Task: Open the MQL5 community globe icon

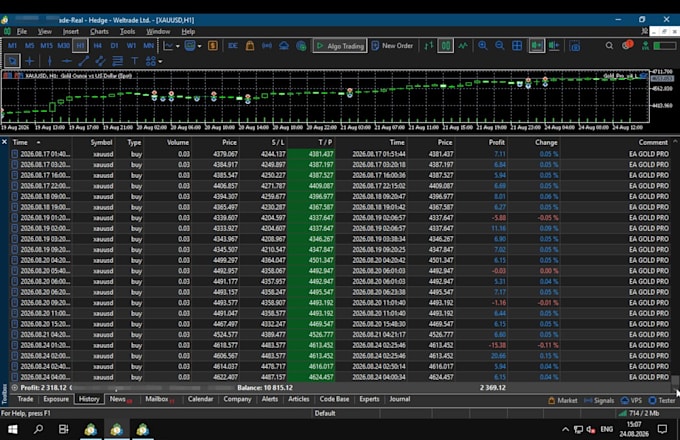Action: (301, 46)
